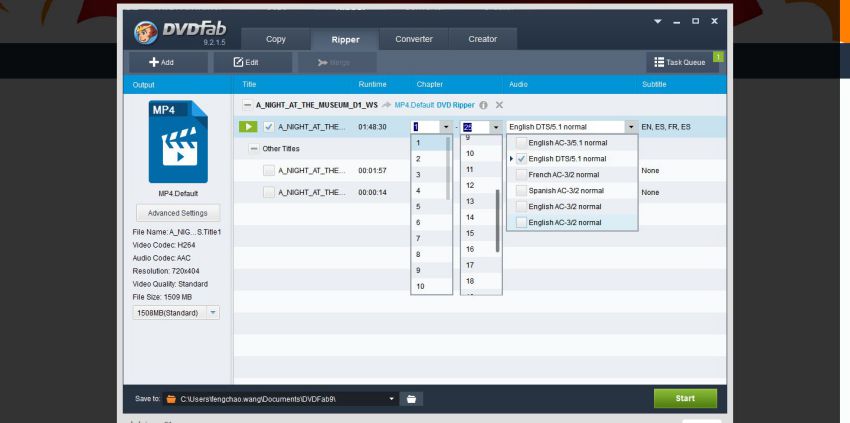
Task: Browse output folder using the folder button
Action: point(411,399)
